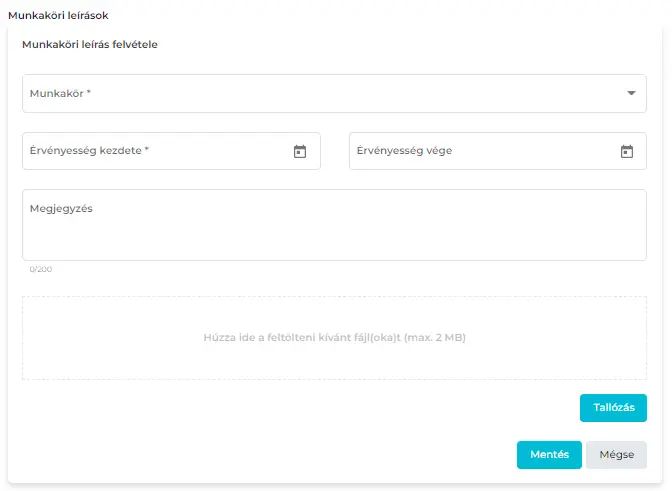The height and width of the screenshot is (491, 672).
Task: Save the form with Mentés button
Action: pos(549,455)
